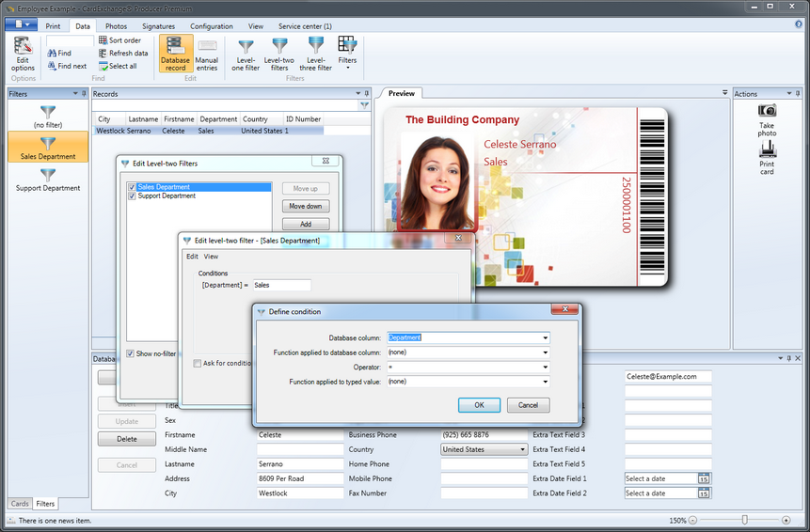Select the Support Department filter

click(x=48, y=180)
